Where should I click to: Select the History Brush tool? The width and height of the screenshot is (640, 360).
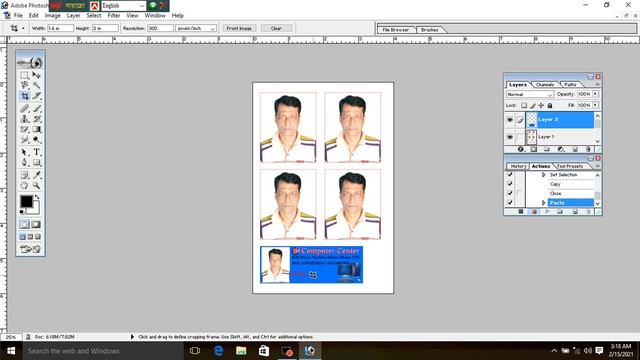tap(36, 119)
